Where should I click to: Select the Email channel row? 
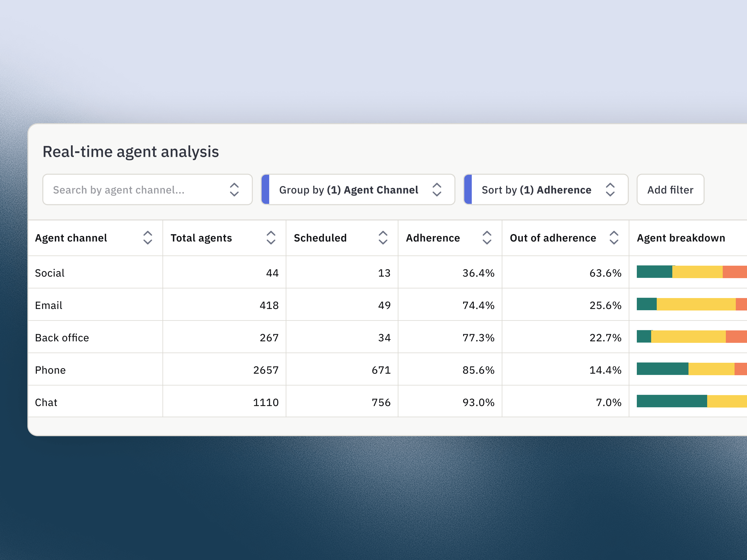coord(49,305)
